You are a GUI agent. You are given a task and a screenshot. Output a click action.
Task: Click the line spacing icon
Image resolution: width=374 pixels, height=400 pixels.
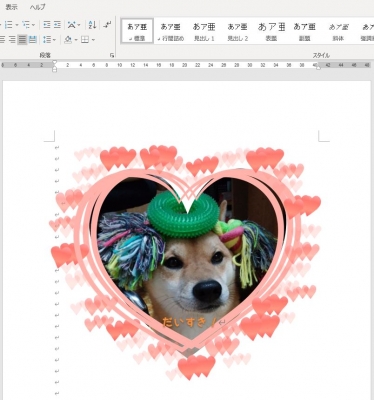click(47, 40)
